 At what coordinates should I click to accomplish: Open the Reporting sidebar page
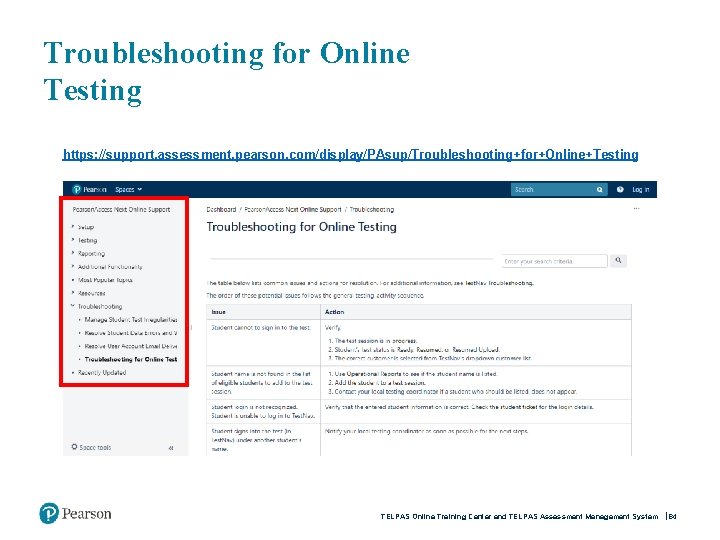coord(91,253)
